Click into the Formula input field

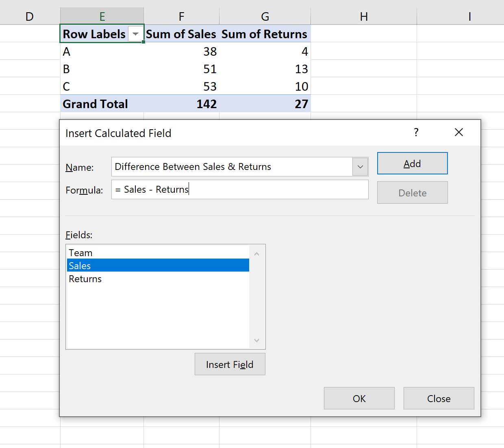pyautogui.click(x=240, y=189)
